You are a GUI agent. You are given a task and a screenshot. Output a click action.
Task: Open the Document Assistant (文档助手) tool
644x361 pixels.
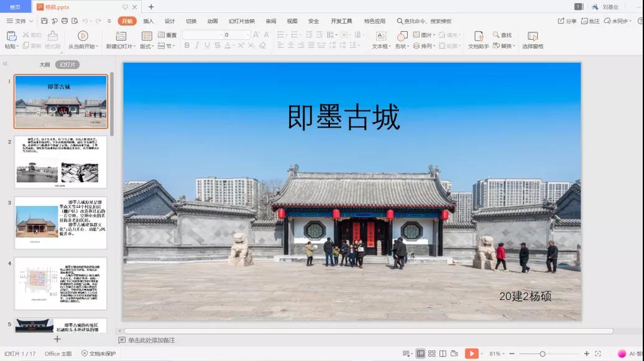(478, 36)
